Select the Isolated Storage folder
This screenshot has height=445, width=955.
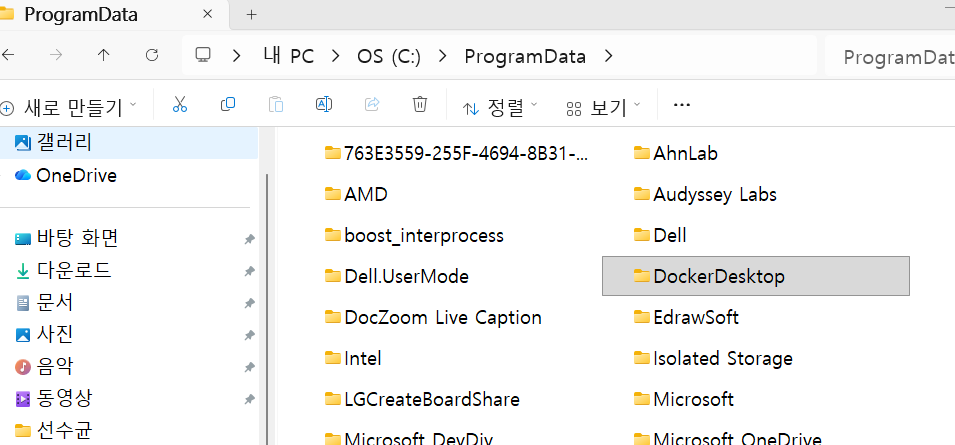pos(713,358)
